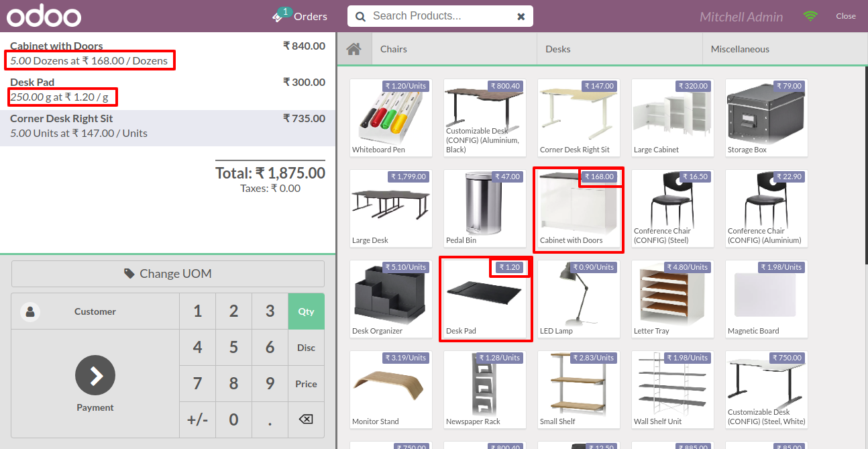Click the Odoo logo

click(x=44, y=16)
